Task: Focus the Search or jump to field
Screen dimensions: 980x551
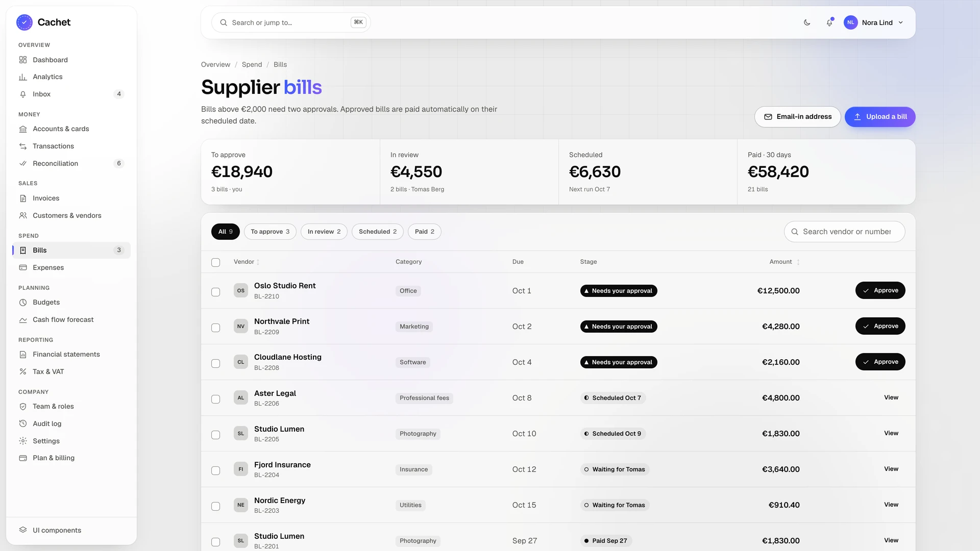Action: [x=291, y=22]
